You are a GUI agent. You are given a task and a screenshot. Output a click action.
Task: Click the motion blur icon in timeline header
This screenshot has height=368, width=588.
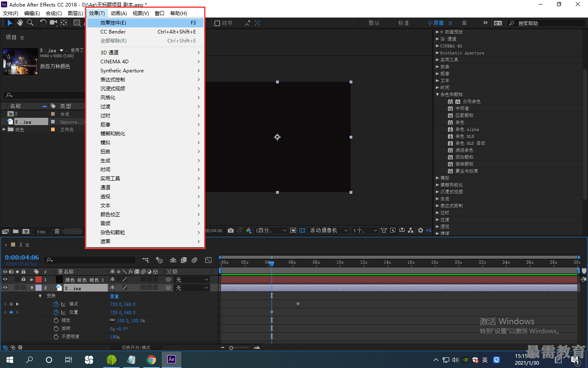[x=195, y=260]
